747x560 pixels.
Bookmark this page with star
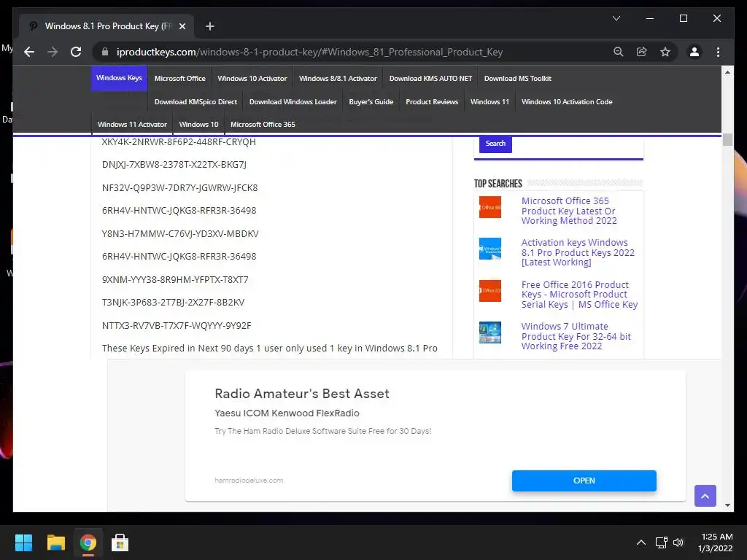(x=665, y=52)
